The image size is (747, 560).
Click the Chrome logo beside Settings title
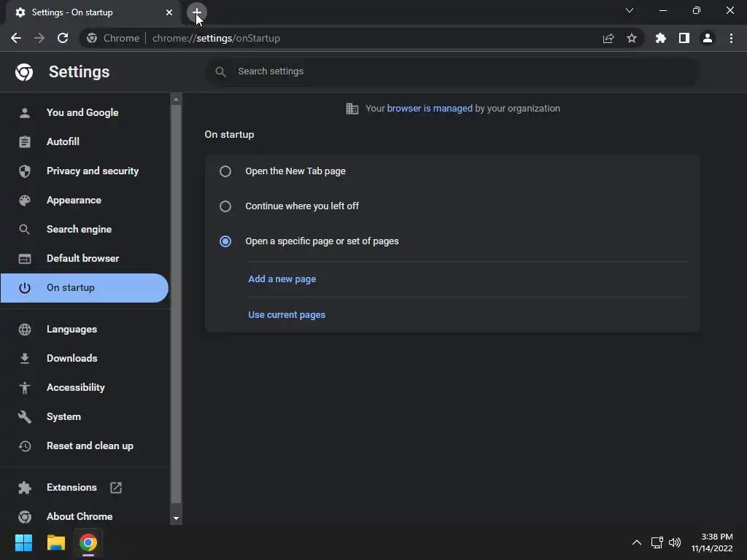[x=24, y=72]
